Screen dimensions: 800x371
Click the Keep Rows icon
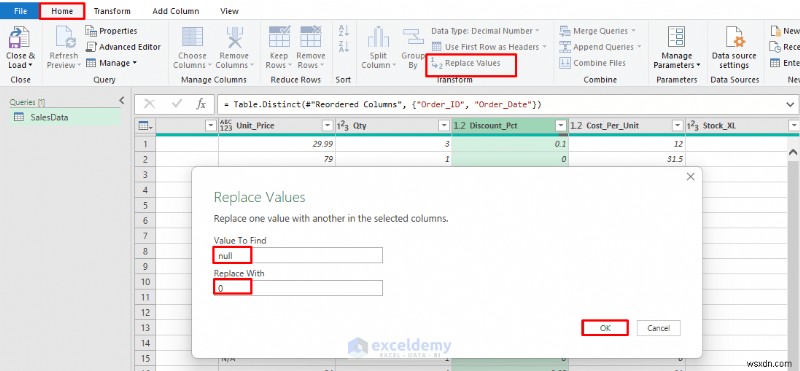(279, 37)
